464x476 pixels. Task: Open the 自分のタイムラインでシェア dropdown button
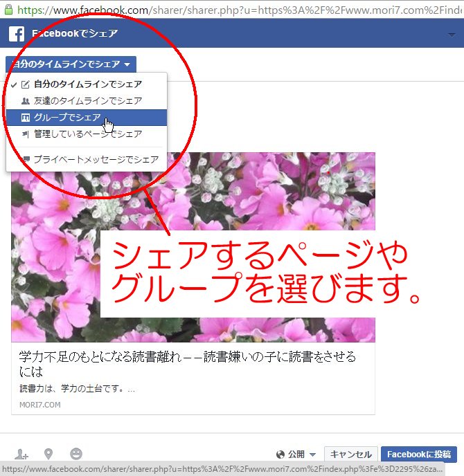[71, 64]
